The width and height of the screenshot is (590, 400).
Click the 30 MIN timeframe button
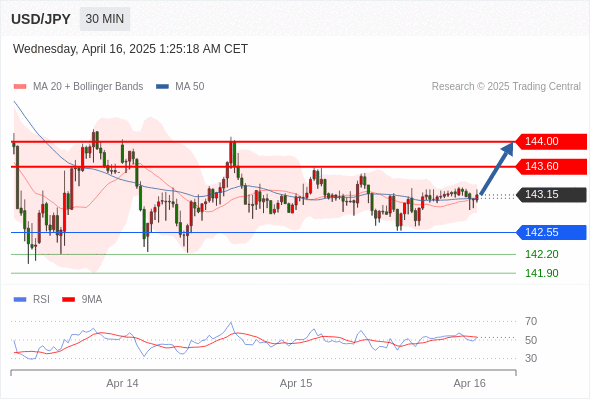tap(105, 19)
